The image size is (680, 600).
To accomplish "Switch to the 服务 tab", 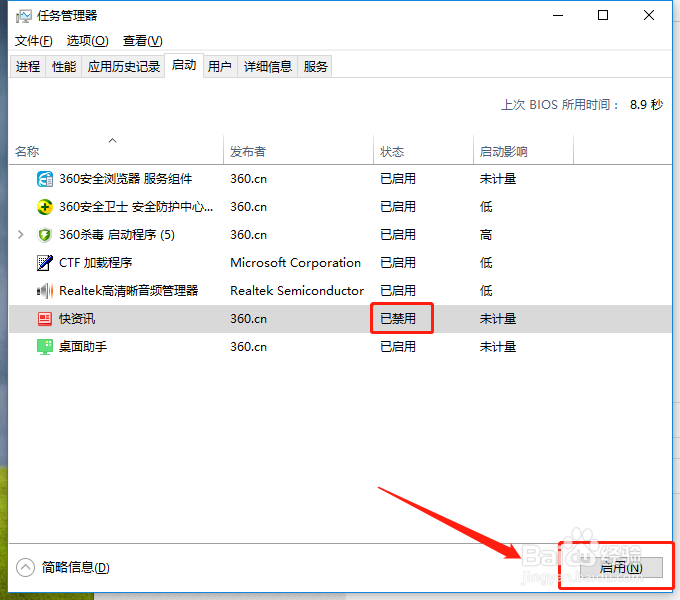I will point(315,66).
